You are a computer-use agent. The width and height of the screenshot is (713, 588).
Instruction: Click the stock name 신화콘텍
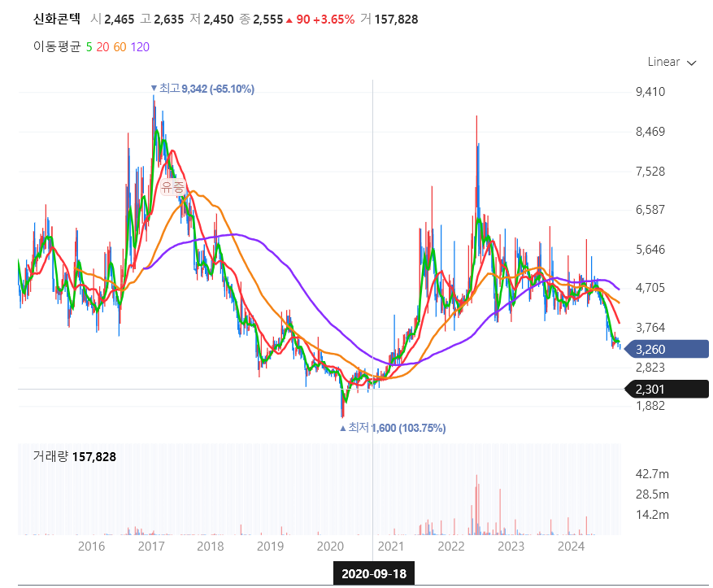click(57, 19)
